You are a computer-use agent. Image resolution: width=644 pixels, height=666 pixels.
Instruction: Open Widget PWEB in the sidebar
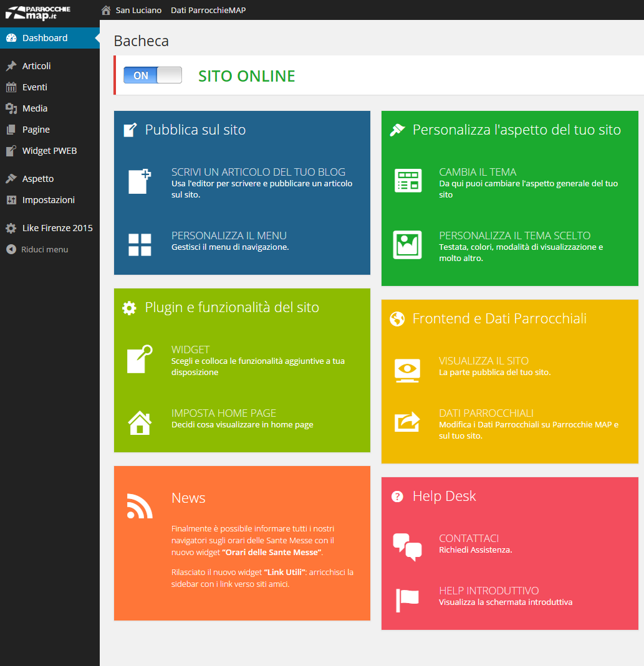pos(50,151)
